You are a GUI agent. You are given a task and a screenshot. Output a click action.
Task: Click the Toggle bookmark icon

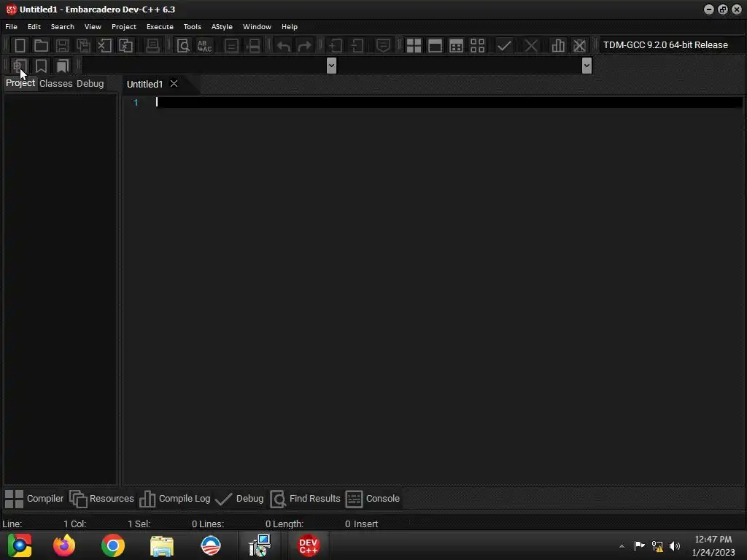pos(41,66)
